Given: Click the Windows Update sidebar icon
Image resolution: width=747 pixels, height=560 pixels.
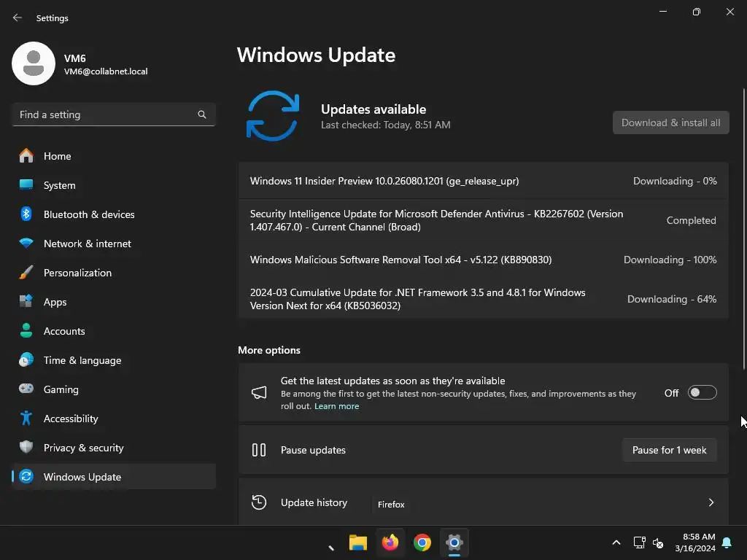Looking at the screenshot, I should click(x=26, y=476).
